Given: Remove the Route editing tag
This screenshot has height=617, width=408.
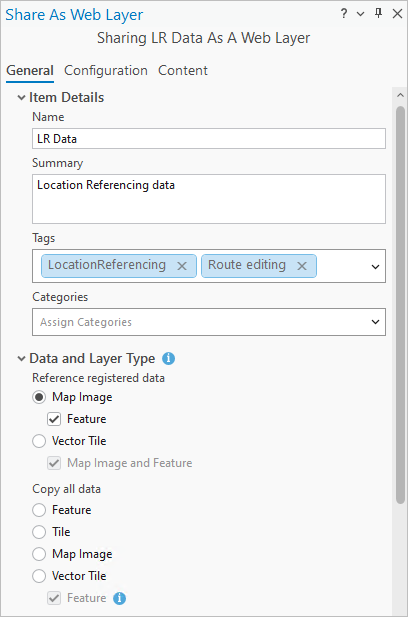Looking at the screenshot, I should tap(302, 266).
